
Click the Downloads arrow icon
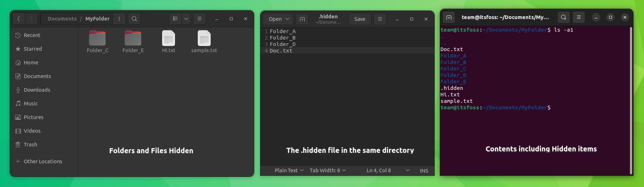(18, 90)
